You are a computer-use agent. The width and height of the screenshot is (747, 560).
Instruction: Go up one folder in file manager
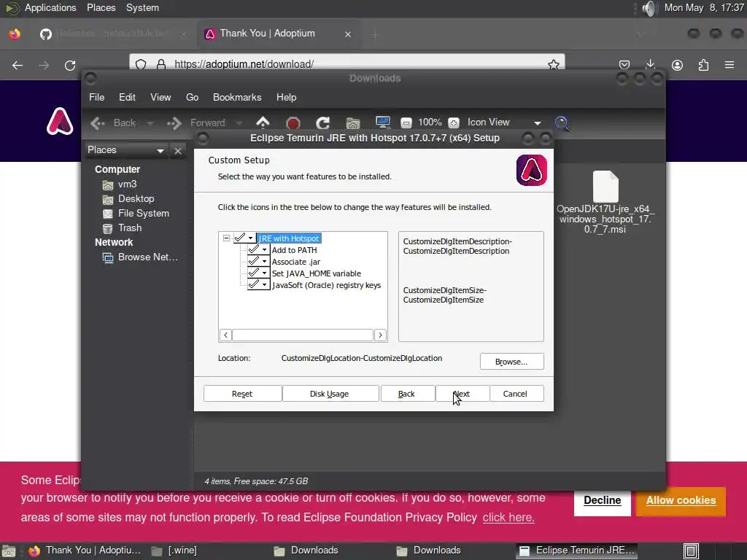pyautogui.click(x=263, y=122)
